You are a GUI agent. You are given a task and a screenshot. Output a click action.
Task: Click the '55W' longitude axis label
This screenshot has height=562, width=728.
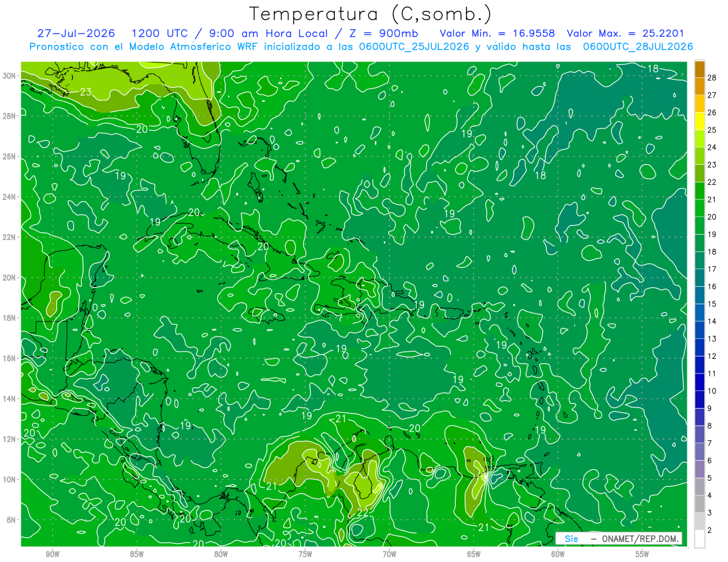[x=642, y=554]
